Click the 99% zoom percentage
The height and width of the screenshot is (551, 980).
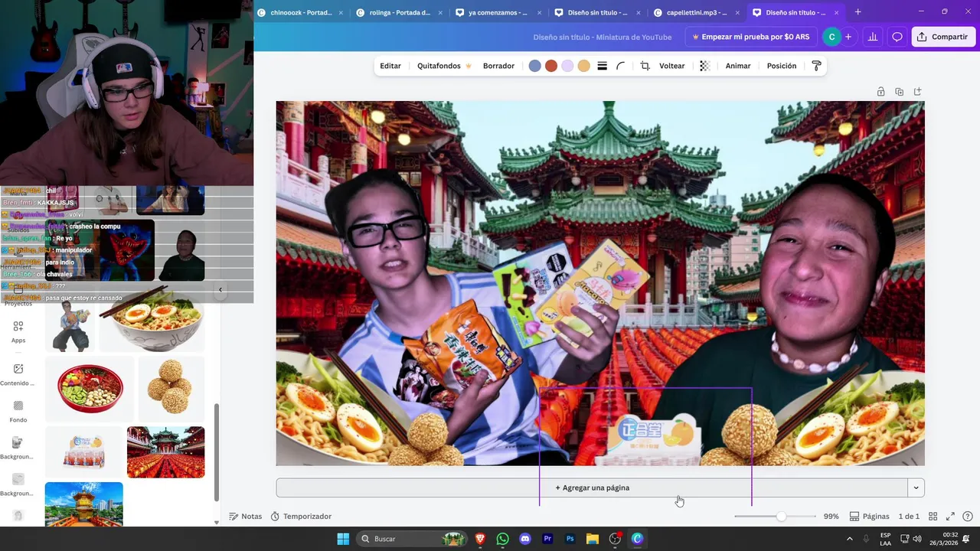[x=831, y=517]
